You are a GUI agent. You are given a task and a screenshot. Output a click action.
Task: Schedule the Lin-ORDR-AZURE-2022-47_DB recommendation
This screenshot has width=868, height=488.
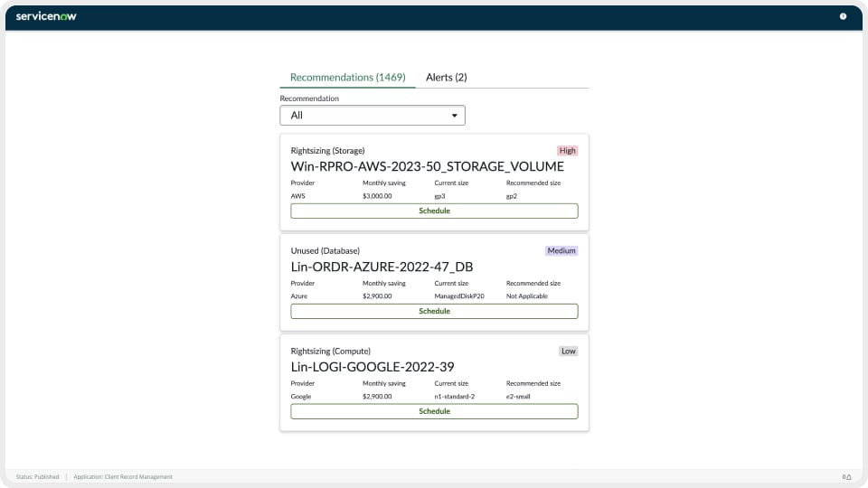pyautogui.click(x=434, y=311)
